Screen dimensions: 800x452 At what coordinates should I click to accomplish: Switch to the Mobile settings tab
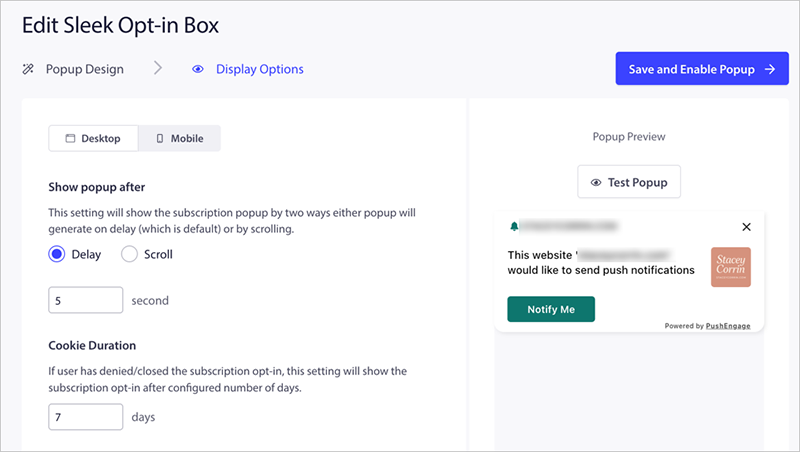179,139
